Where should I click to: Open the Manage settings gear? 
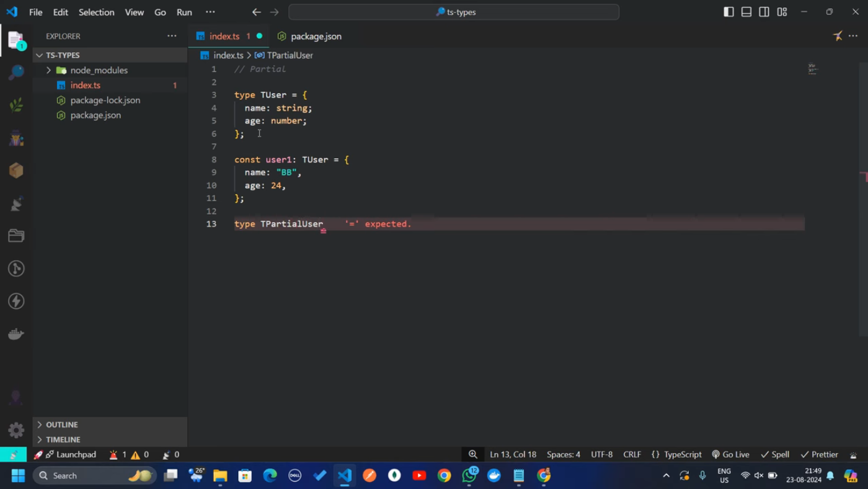16,430
